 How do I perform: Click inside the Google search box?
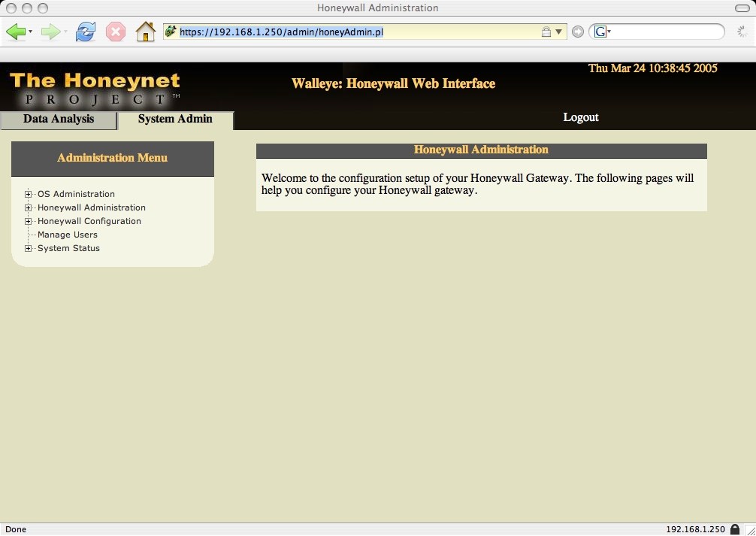667,32
